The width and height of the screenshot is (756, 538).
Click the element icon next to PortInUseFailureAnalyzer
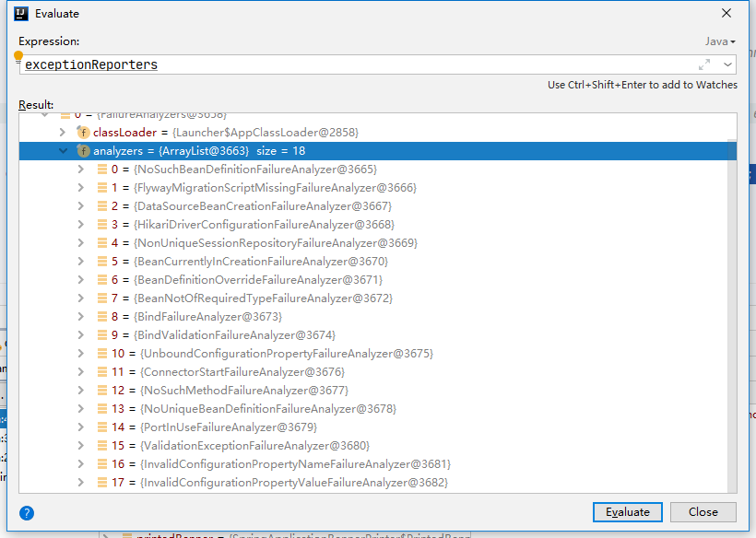tap(101, 427)
